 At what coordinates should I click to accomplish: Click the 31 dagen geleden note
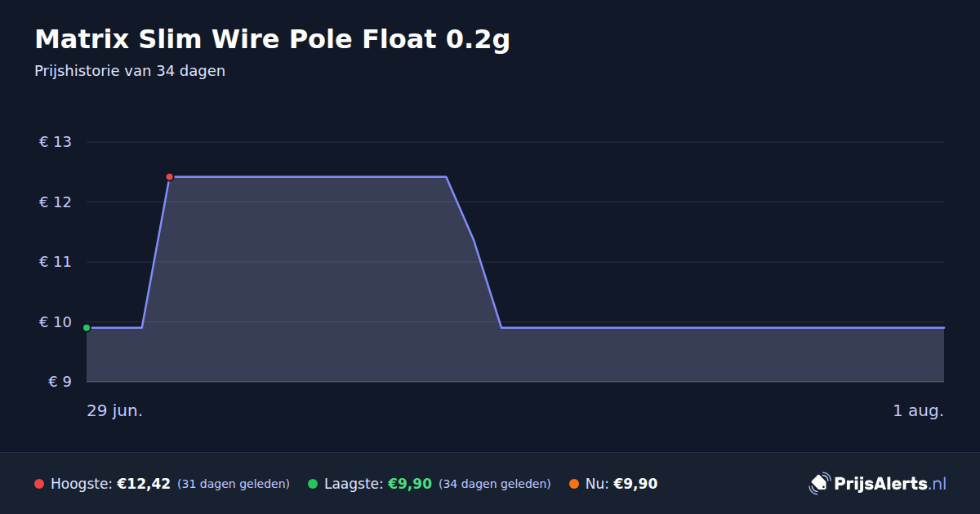point(234,484)
